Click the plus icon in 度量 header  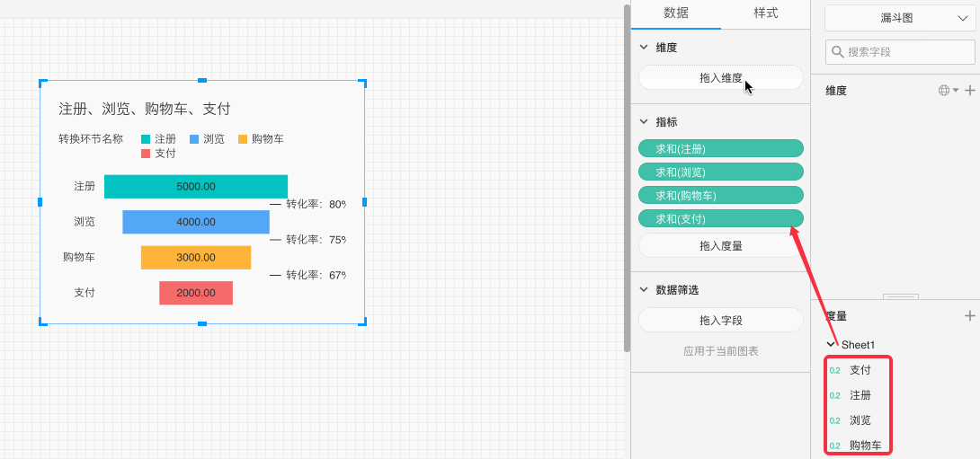click(969, 316)
